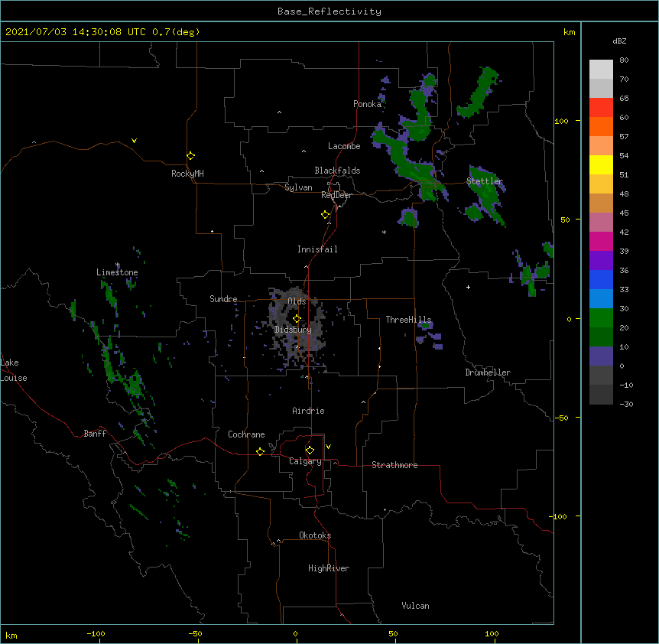
Task: Click the Base_Reflectivity title
Action: point(329,11)
